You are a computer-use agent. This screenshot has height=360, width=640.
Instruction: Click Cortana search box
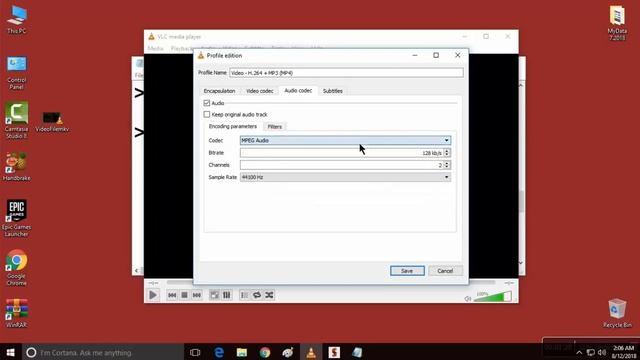click(x=102, y=352)
